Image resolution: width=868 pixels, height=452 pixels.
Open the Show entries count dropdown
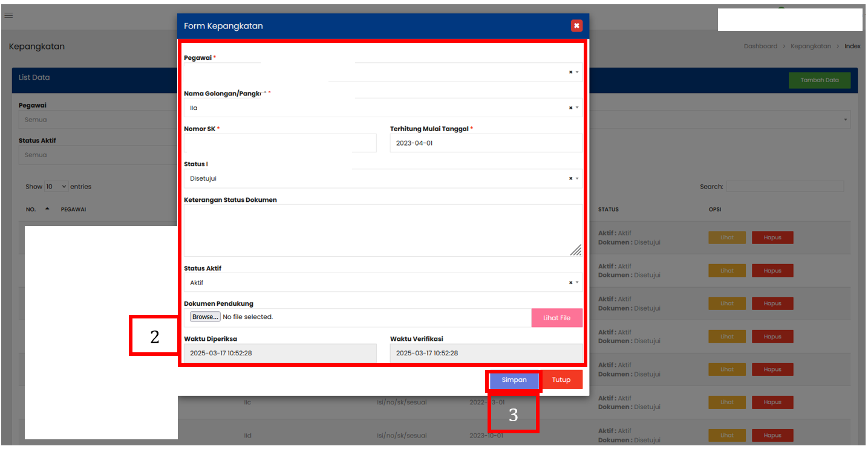[x=56, y=187]
